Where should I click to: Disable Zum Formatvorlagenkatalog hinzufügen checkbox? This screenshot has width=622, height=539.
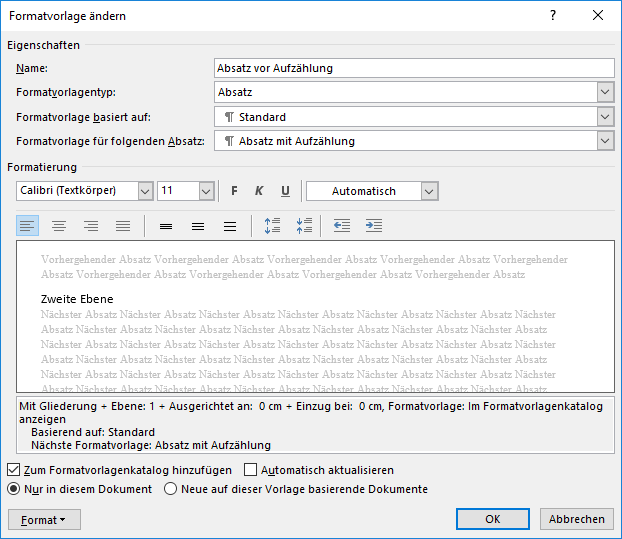pyautogui.click(x=13, y=470)
